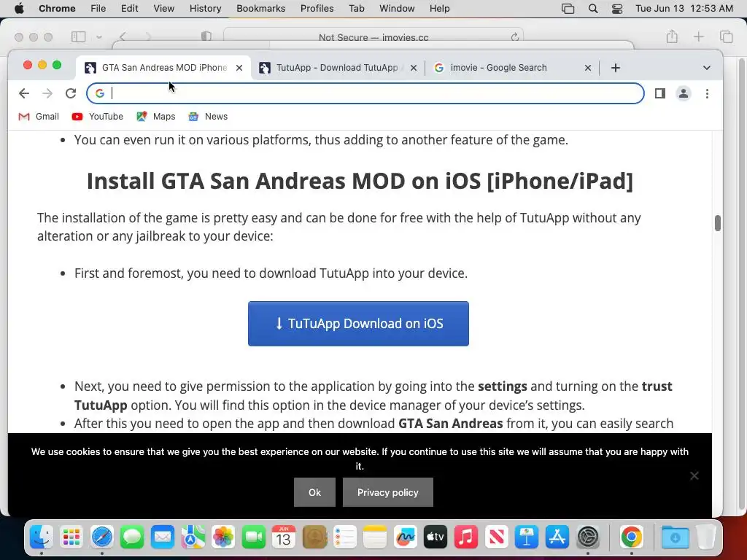
Task: Open System Settings from the Dock
Action: (x=588, y=537)
